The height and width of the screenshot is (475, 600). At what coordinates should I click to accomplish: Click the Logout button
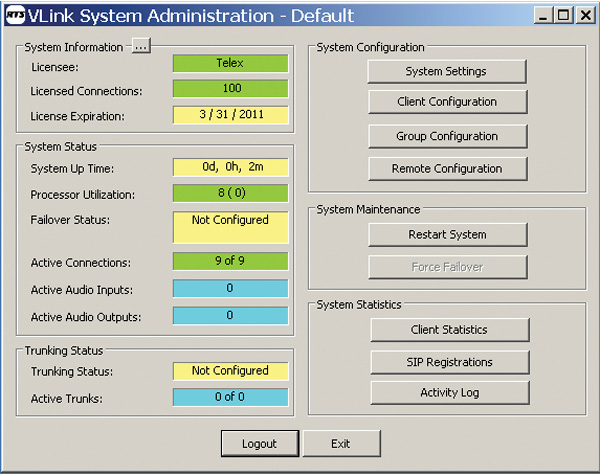(258, 443)
